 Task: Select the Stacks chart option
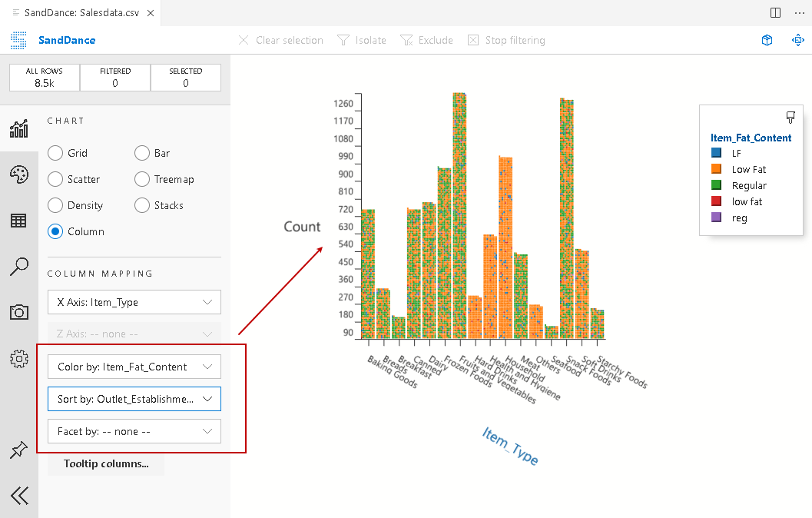point(159,205)
